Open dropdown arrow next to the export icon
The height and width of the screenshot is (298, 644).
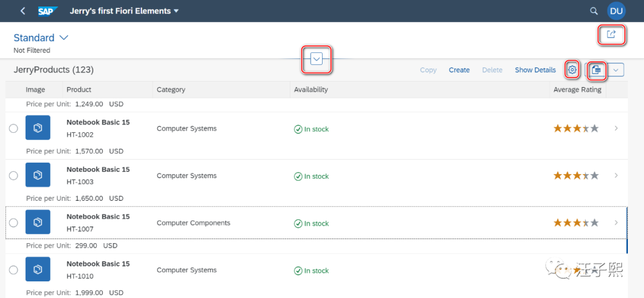tap(615, 70)
